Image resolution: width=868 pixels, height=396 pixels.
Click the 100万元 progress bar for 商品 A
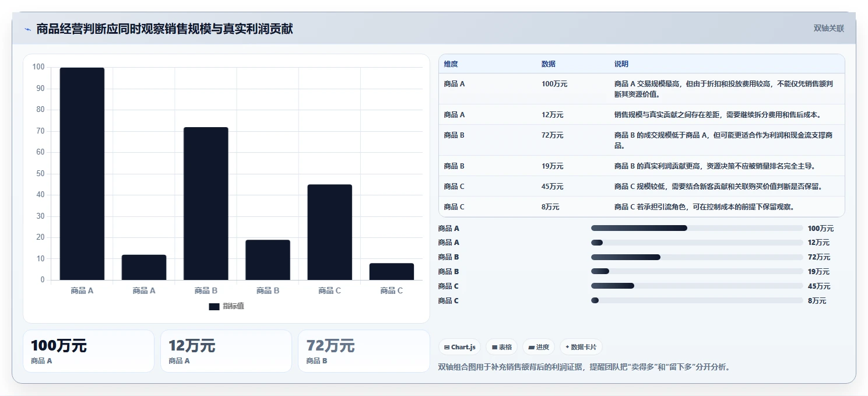pyautogui.click(x=697, y=229)
